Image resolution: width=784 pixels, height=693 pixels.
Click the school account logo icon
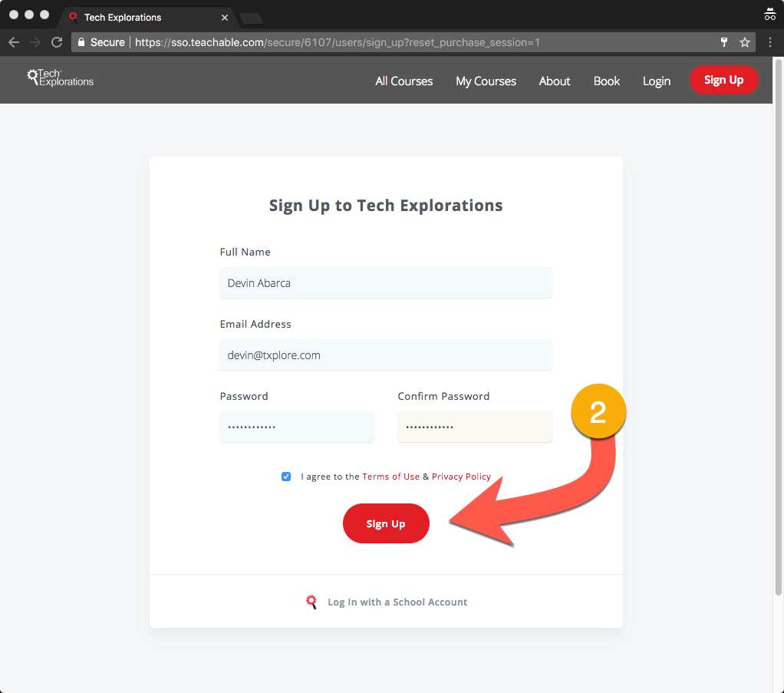click(x=311, y=602)
